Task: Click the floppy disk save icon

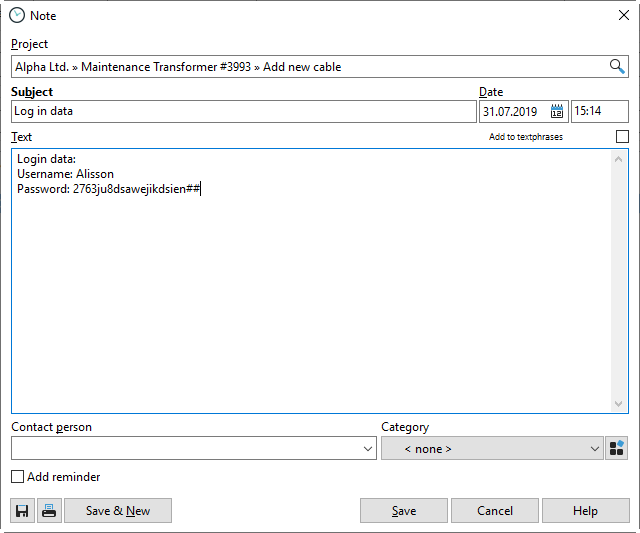Action: [x=22, y=511]
